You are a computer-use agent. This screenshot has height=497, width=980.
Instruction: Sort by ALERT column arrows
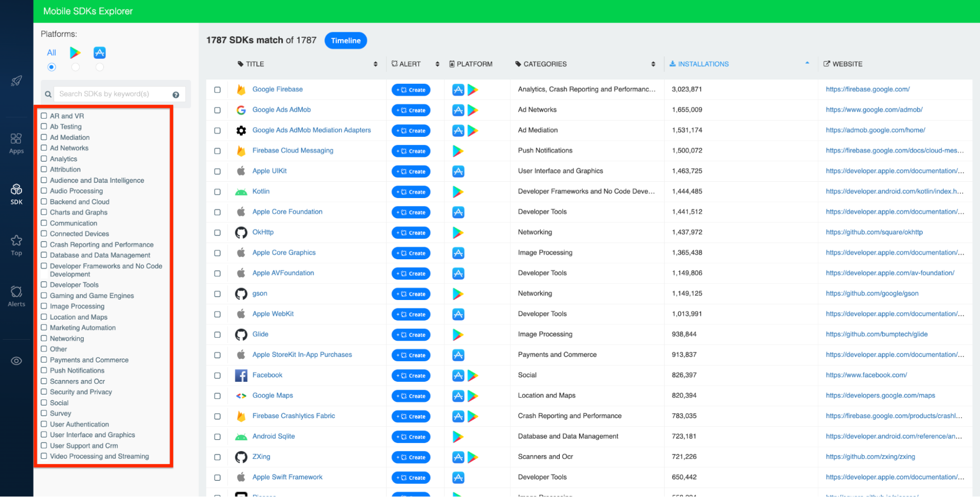pos(437,64)
